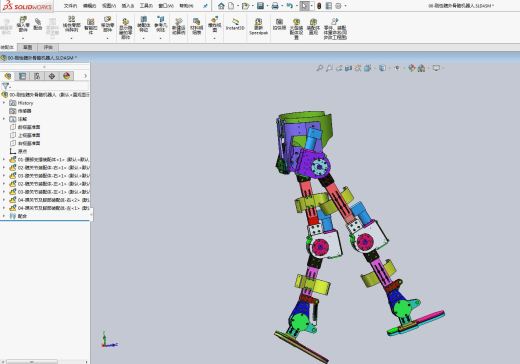Expand the manager tabs chevron arrow

tap(85, 76)
